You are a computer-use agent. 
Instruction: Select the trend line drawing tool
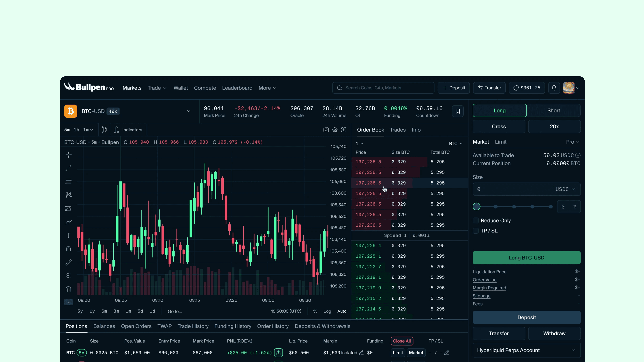(68, 168)
